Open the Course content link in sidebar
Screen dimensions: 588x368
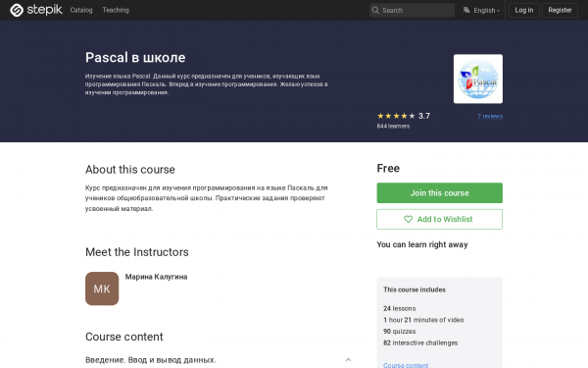coord(406,365)
